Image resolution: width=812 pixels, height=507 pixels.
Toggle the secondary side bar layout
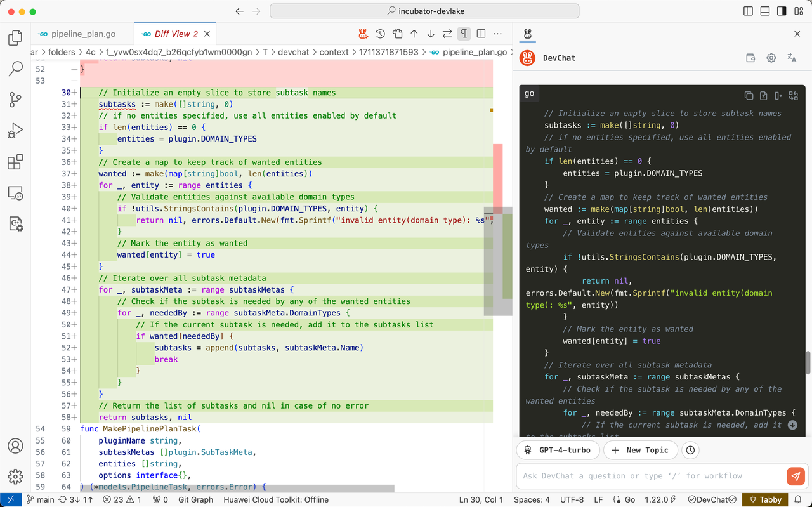click(x=782, y=11)
